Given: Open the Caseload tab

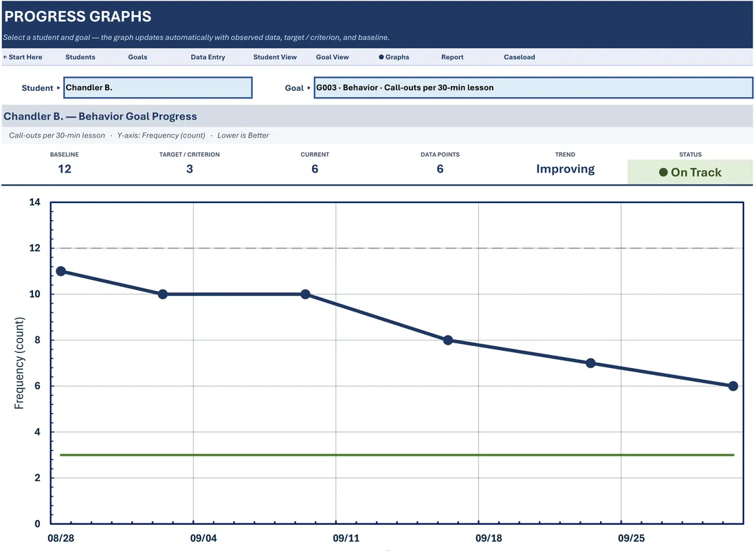Looking at the screenshot, I should click(x=520, y=57).
